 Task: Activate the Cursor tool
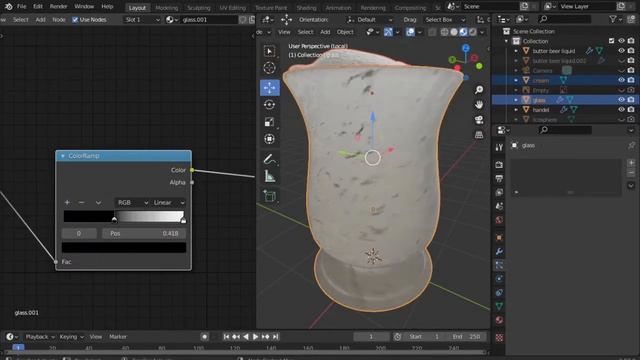click(x=269, y=68)
